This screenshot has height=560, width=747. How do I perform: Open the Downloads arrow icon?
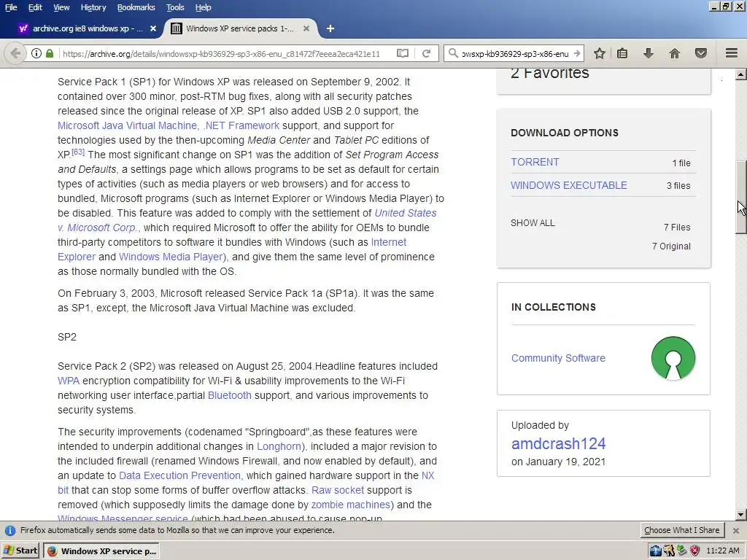pyautogui.click(x=648, y=53)
